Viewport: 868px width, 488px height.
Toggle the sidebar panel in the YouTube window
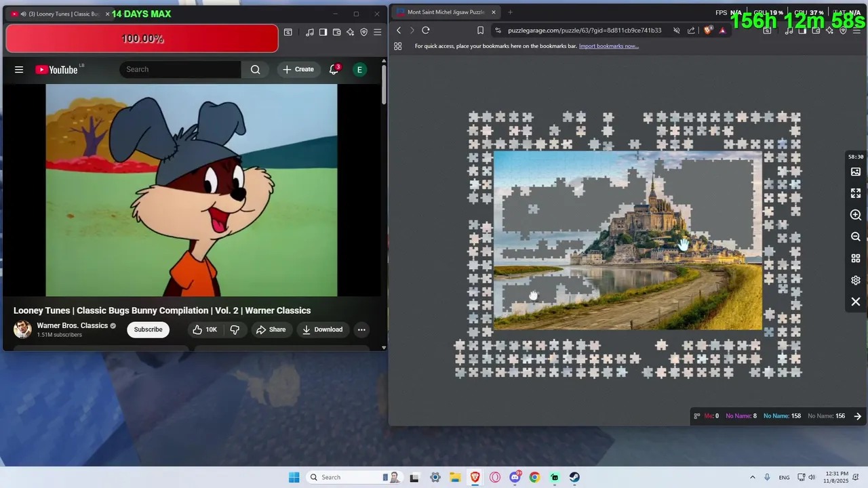click(x=323, y=32)
